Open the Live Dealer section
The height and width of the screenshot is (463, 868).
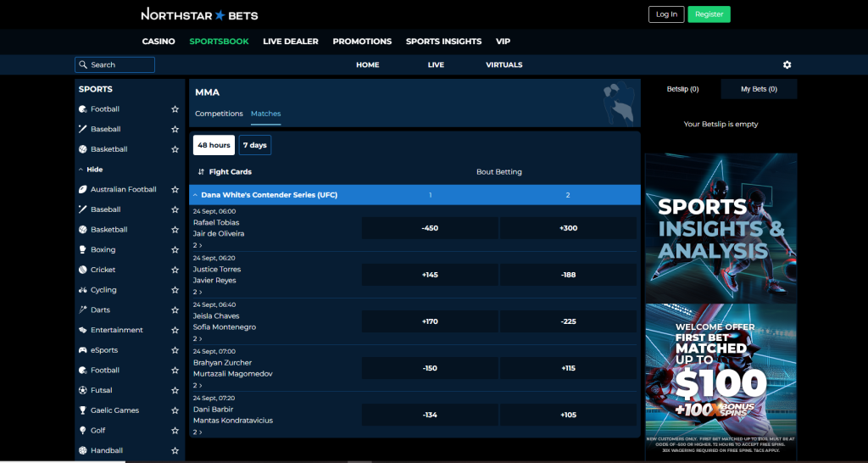pos(291,42)
